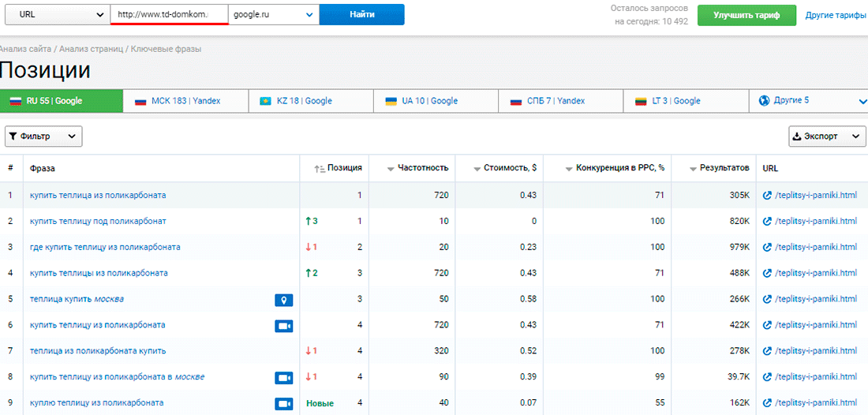Click the Улучшить тариф button
The width and height of the screenshot is (868, 415).
pos(746,15)
